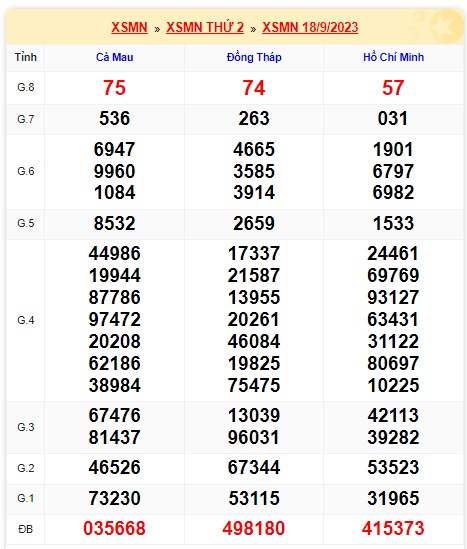467x549 pixels.
Task: Click Đồng Tháp special prize 498180
Action: 254,528
